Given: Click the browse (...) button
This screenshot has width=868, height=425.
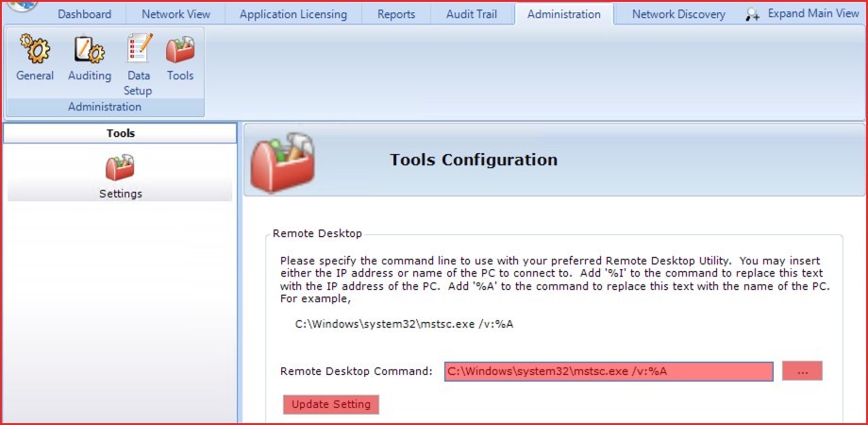Looking at the screenshot, I should click(802, 371).
